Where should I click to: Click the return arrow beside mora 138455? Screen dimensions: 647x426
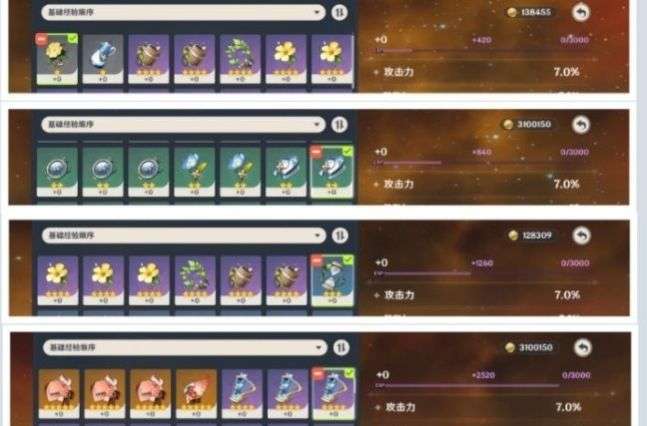pyautogui.click(x=581, y=12)
